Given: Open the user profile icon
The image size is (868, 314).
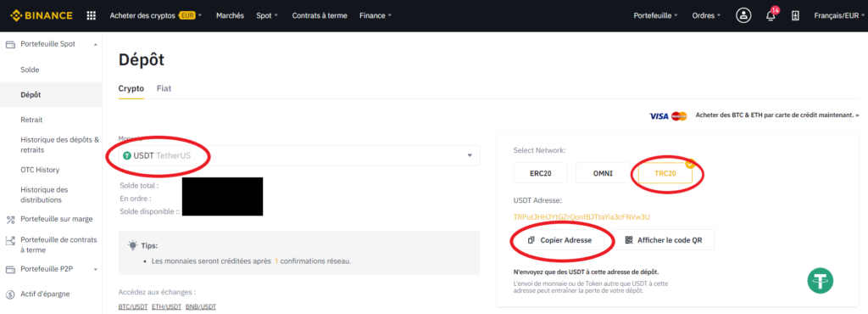Looking at the screenshot, I should [x=743, y=15].
